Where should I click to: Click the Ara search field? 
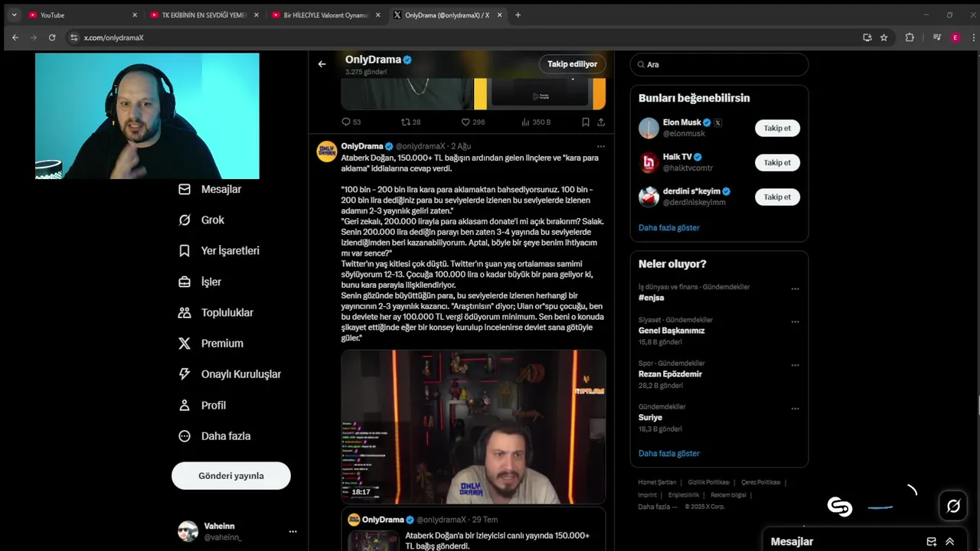(x=719, y=64)
